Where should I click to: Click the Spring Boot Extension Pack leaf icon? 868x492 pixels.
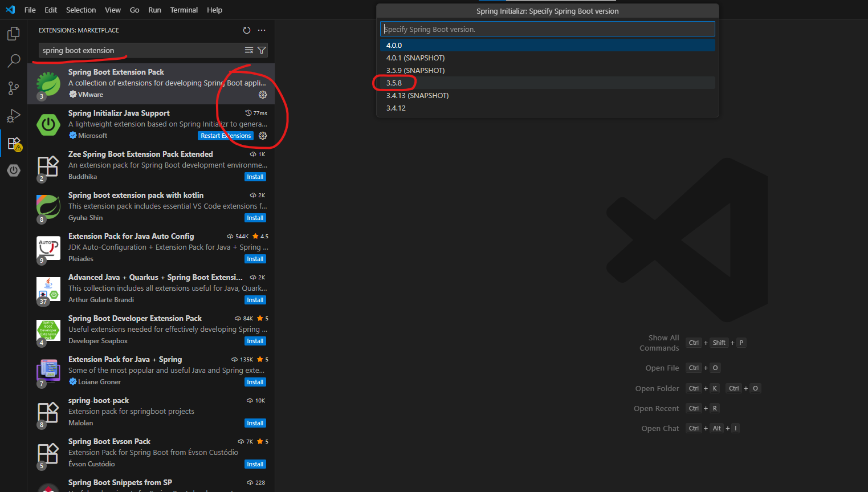48,84
